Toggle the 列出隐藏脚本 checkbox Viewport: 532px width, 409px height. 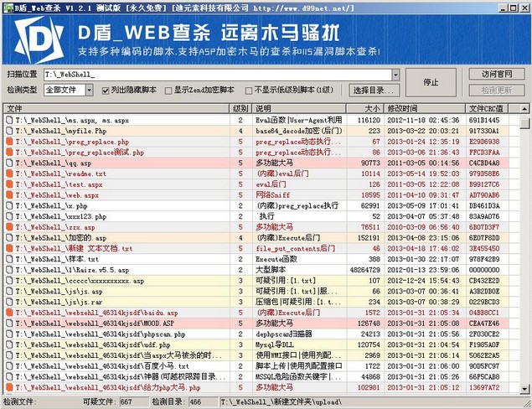point(106,90)
